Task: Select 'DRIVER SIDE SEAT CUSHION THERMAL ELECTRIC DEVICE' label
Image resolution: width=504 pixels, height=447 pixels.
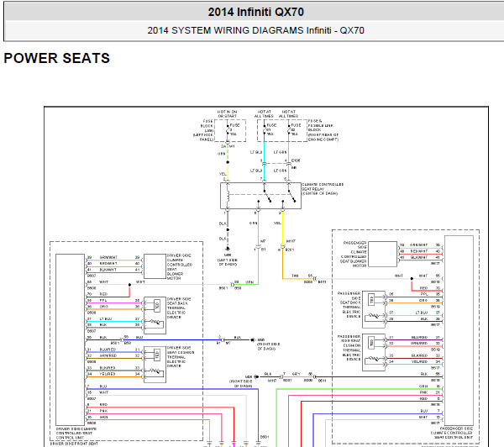Action: click(181, 357)
